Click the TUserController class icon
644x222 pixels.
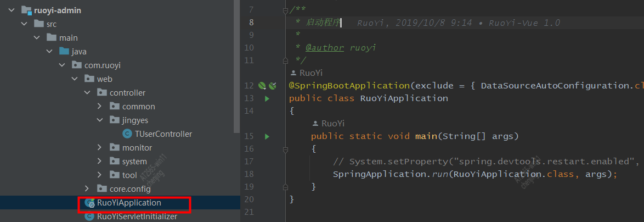[x=127, y=134]
